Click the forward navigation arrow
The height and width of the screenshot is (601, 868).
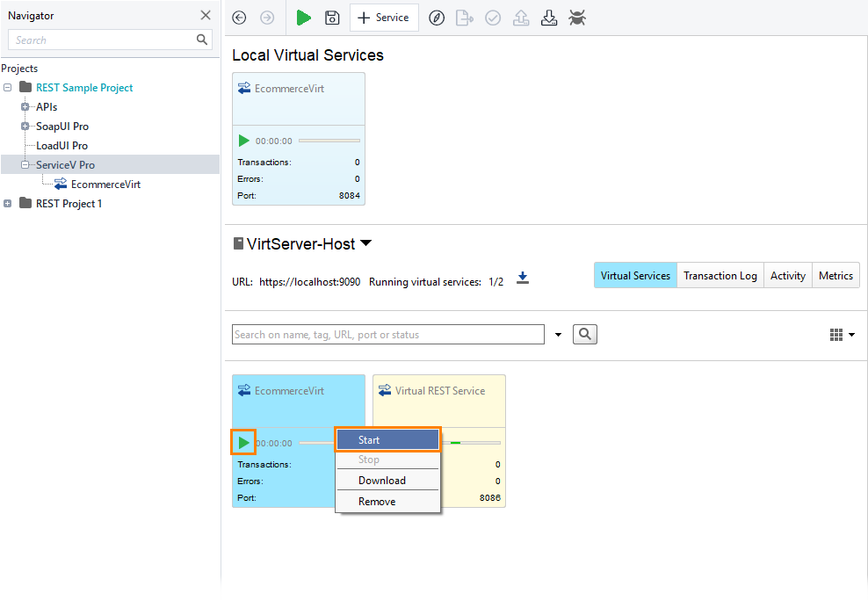(267, 18)
